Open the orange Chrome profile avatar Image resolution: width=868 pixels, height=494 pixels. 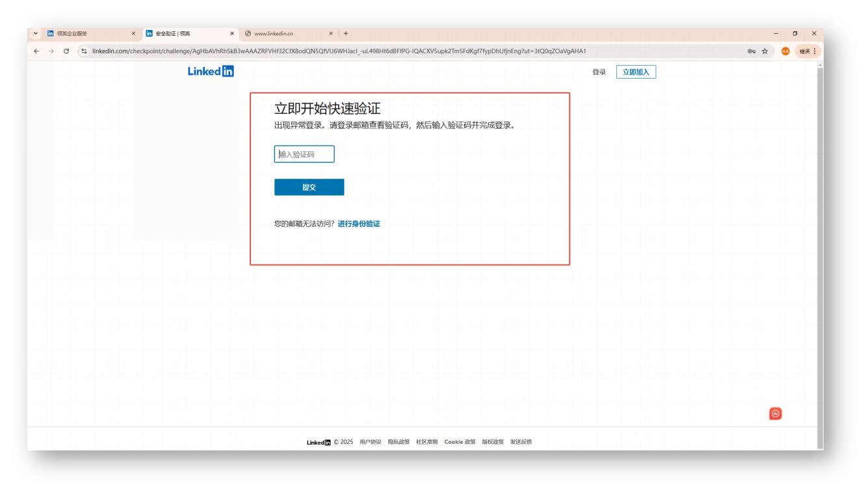tap(785, 50)
